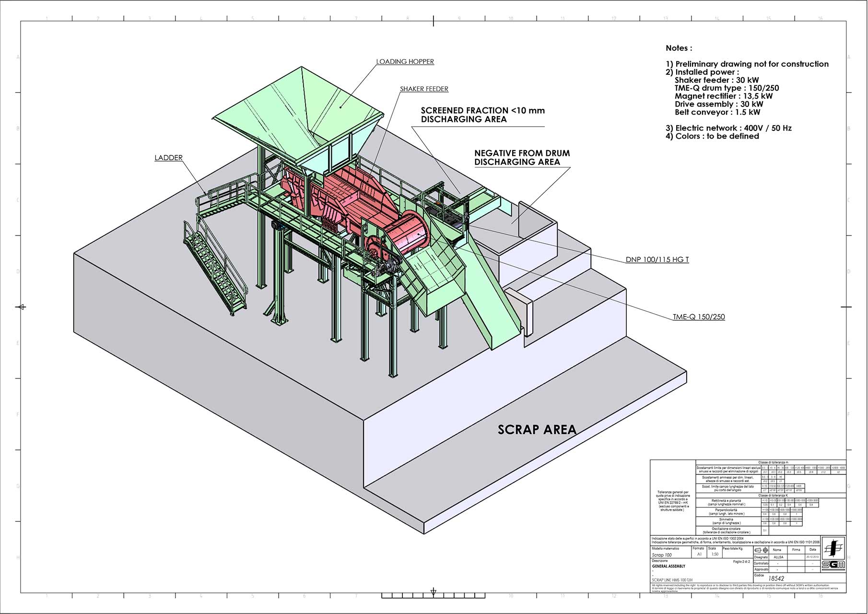Click 'Foglio 2 di 2' sheet number
868x614 pixels.
[741, 562]
